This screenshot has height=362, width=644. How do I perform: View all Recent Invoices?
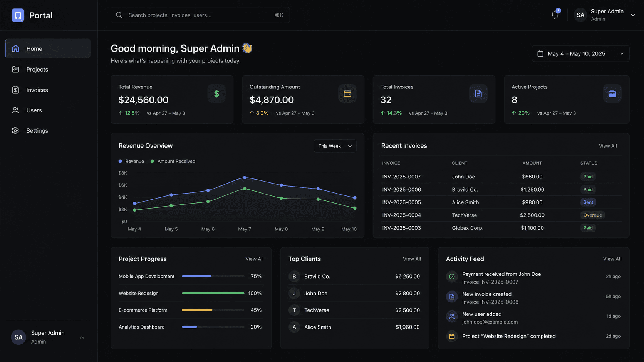pos(608,146)
